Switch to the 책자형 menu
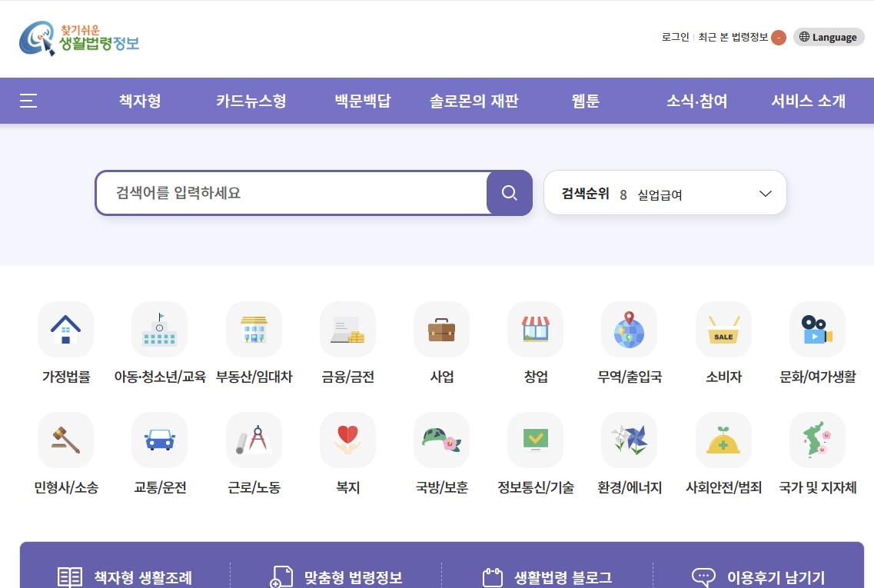The image size is (874, 588). click(140, 101)
